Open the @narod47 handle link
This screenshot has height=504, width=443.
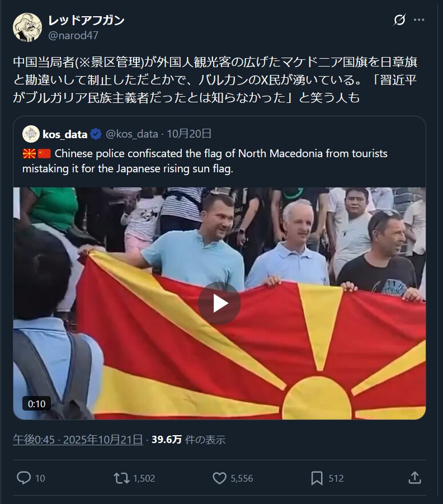(73, 35)
